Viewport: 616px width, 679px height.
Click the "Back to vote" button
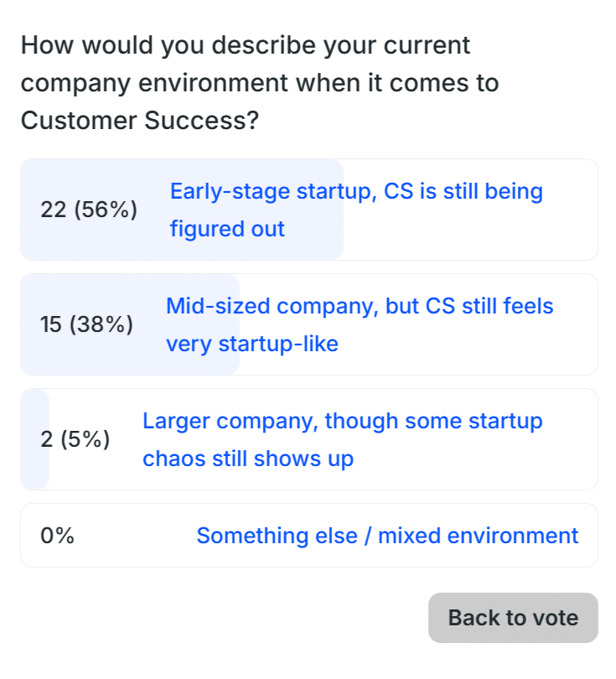[513, 618]
